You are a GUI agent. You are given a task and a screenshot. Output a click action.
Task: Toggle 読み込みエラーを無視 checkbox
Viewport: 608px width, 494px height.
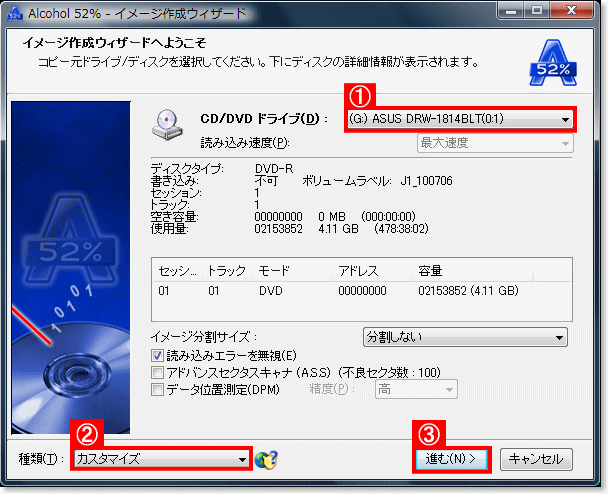click(x=157, y=355)
